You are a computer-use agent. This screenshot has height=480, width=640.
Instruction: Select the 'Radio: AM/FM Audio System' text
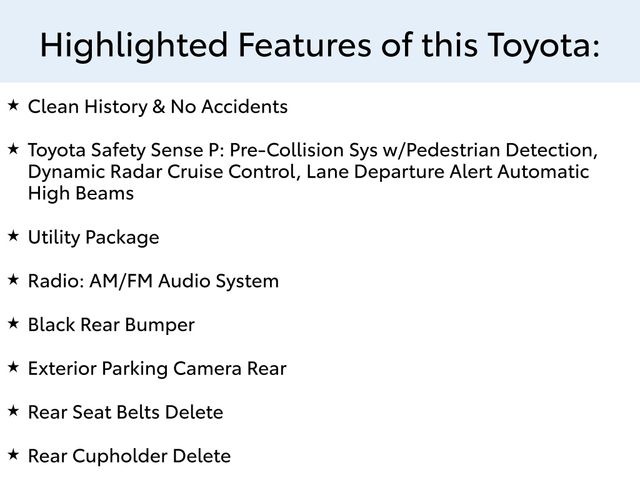click(153, 282)
